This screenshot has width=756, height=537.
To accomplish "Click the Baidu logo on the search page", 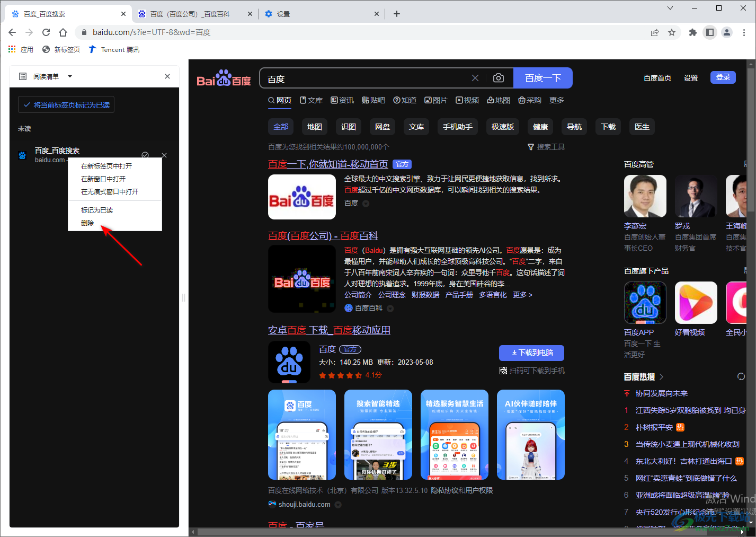I will pos(224,78).
